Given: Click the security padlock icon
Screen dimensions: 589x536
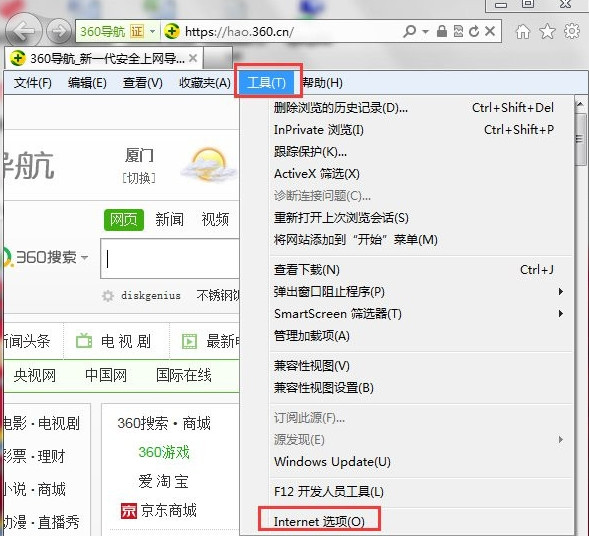Looking at the screenshot, I should pos(442,31).
